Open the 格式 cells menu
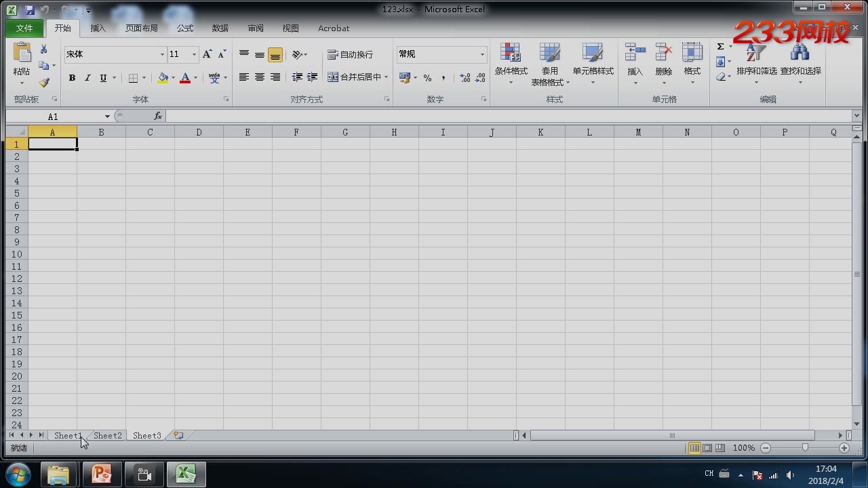 (x=692, y=64)
